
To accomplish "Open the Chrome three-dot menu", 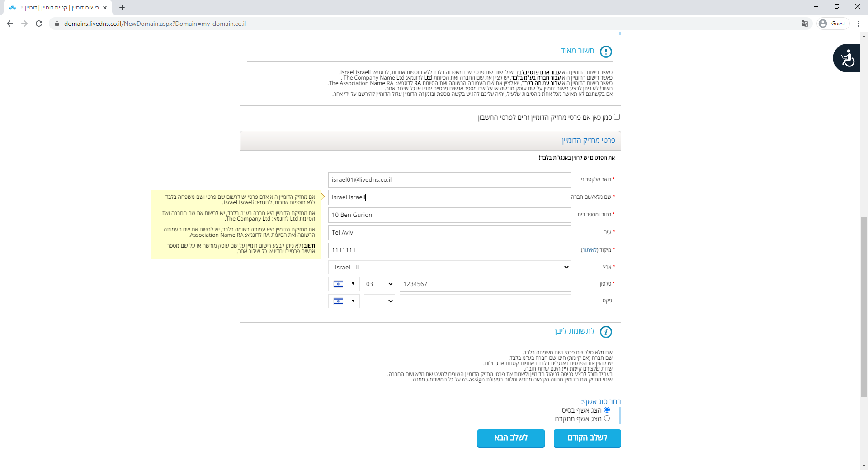I will point(858,23).
